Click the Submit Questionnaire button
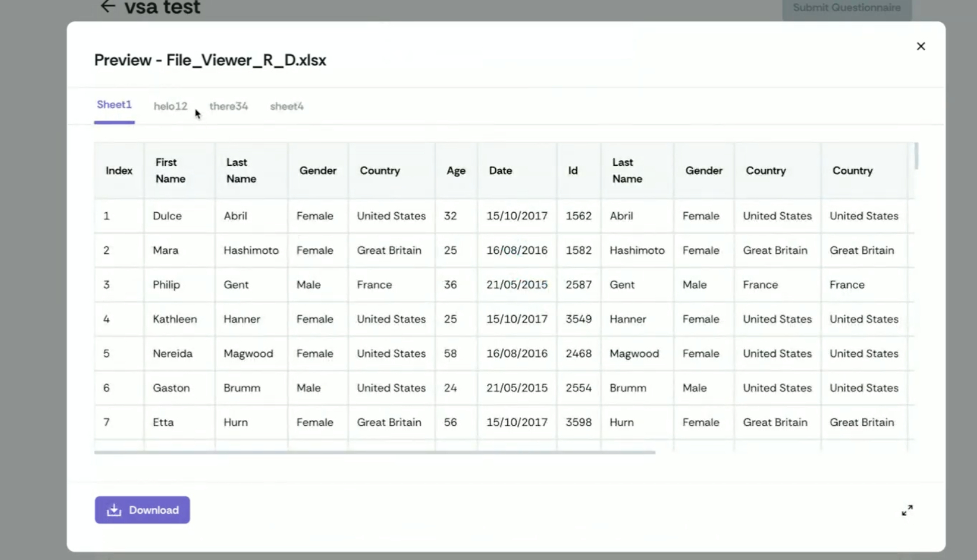The width and height of the screenshot is (977, 560). tap(847, 8)
